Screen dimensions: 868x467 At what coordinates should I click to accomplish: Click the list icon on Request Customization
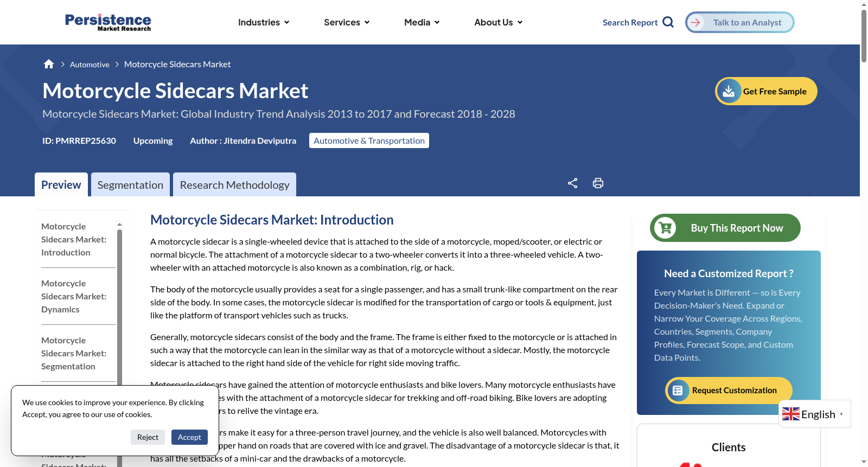[x=678, y=391]
